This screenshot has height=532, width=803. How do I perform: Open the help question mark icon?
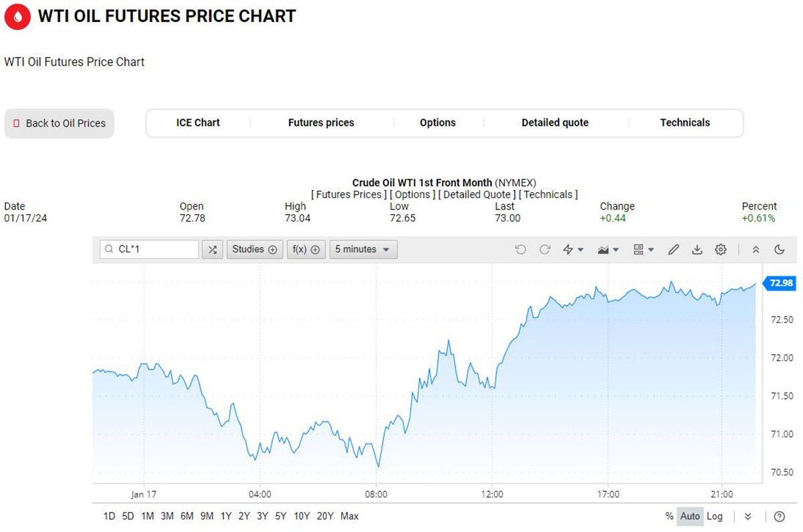(779, 517)
